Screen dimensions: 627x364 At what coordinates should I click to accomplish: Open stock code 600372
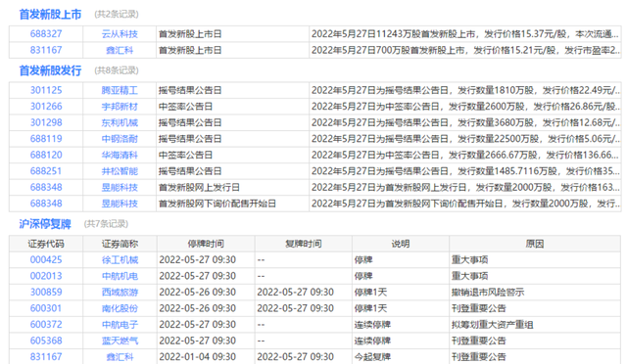[x=46, y=325]
